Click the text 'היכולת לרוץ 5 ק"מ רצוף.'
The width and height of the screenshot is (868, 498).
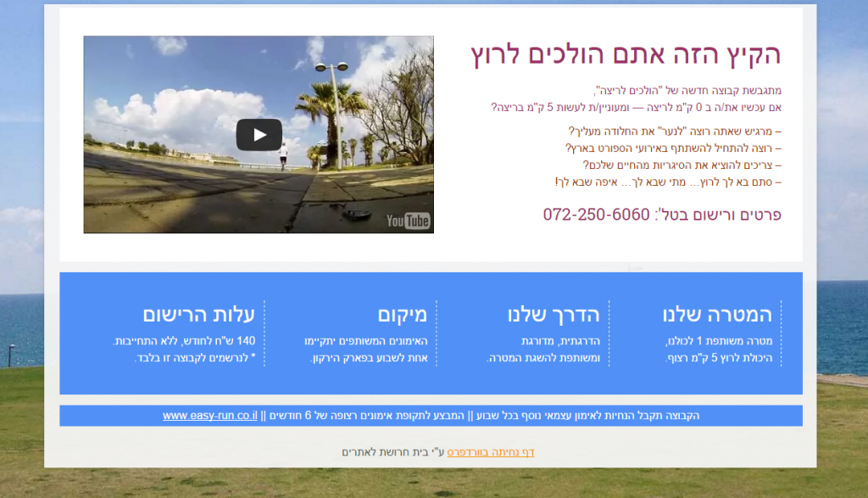[719, 358]
